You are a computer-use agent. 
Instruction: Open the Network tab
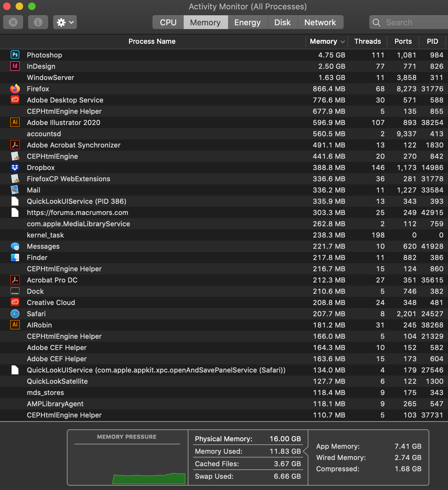[320, 22]
